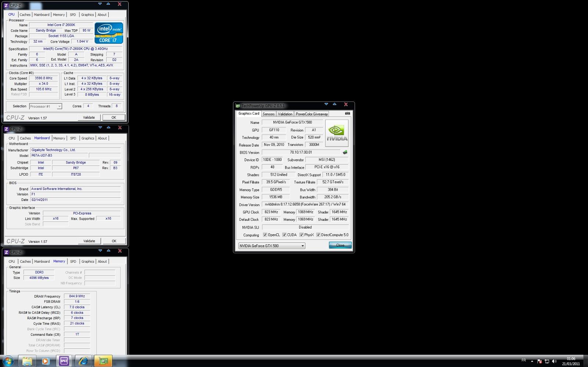This screenshot has width=588, height=367.
Task: Click the Driver Version field in GPU-Z
Action: pos(305,204)
